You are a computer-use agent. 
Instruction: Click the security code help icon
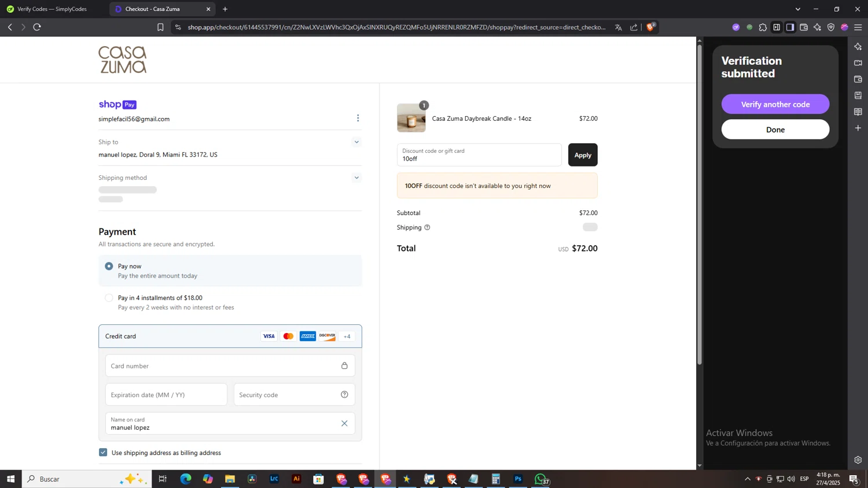pos(344,394)
